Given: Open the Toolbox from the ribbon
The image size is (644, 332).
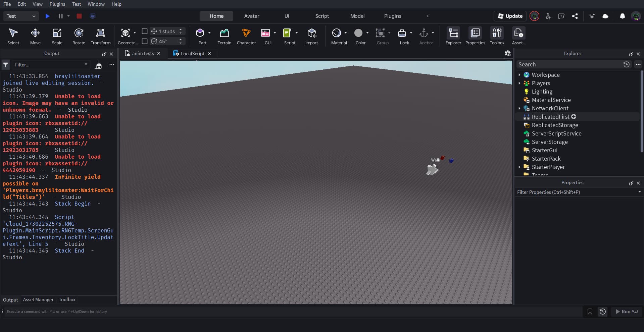Looking at the screenshot, I should coord(497,36).
